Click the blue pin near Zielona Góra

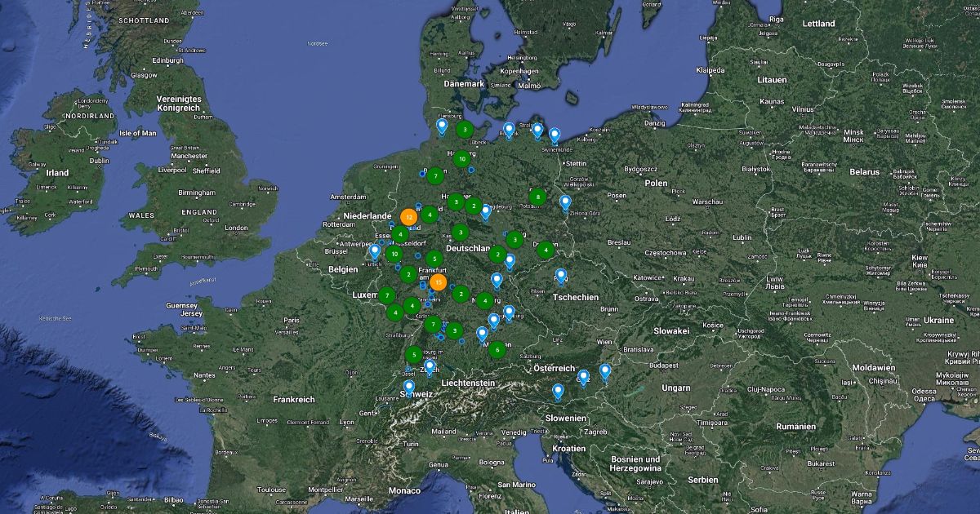(565, 202)
